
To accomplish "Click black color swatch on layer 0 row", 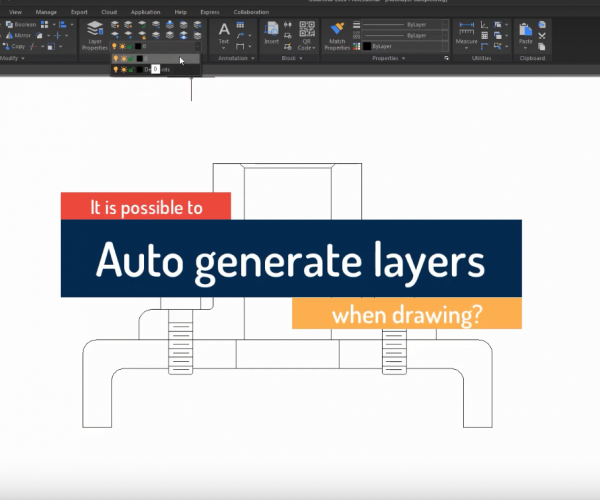I will tap(139, 59).
